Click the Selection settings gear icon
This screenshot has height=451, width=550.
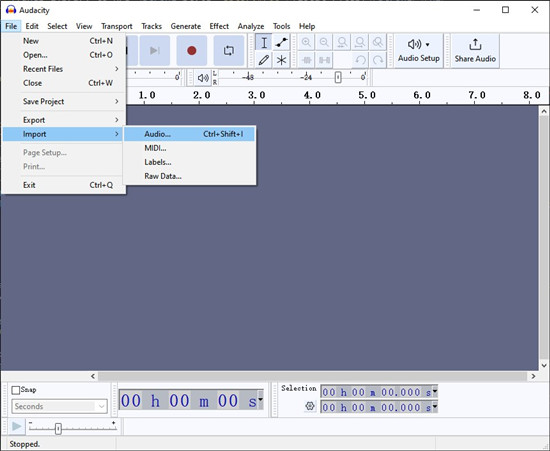point(310,406)
